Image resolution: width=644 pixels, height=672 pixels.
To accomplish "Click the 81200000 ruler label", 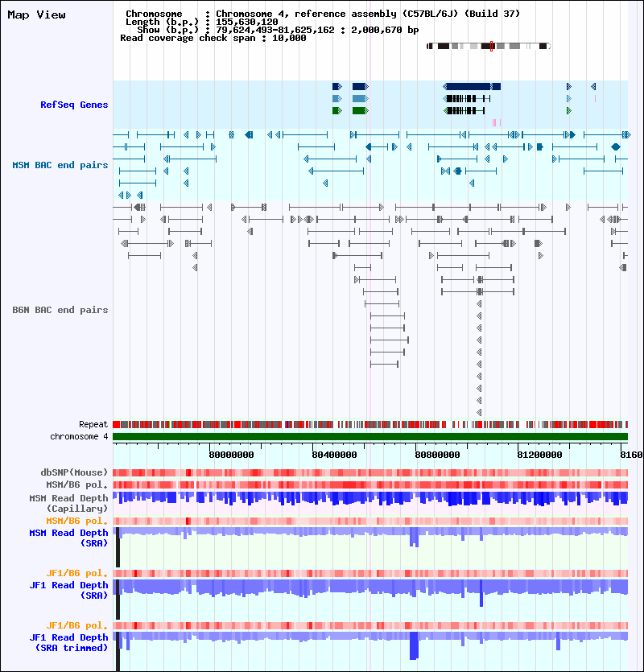I will click(540, 455).
